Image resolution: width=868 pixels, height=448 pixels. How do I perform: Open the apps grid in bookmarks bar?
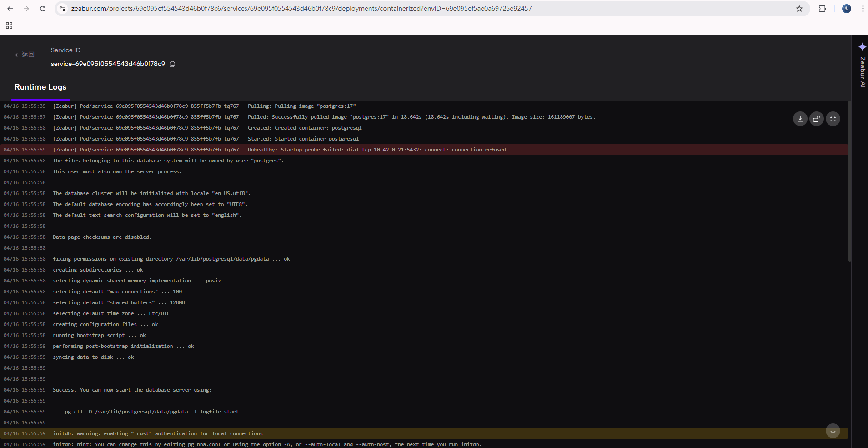(9, 25)
